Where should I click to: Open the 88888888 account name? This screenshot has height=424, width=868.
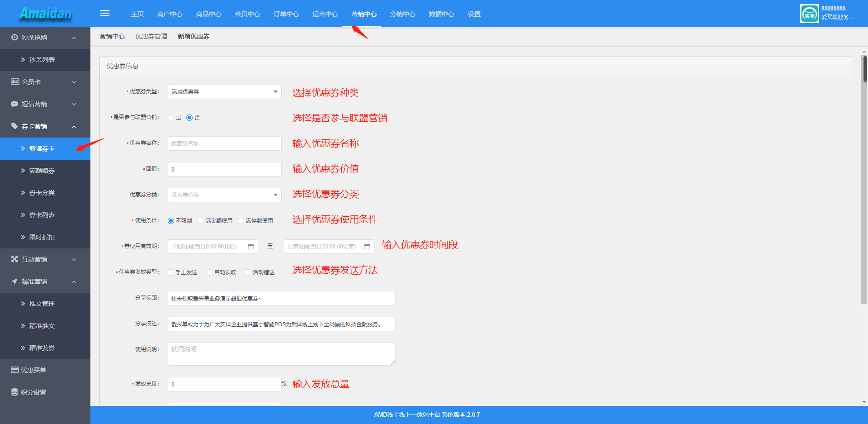[x=833, y=9]
